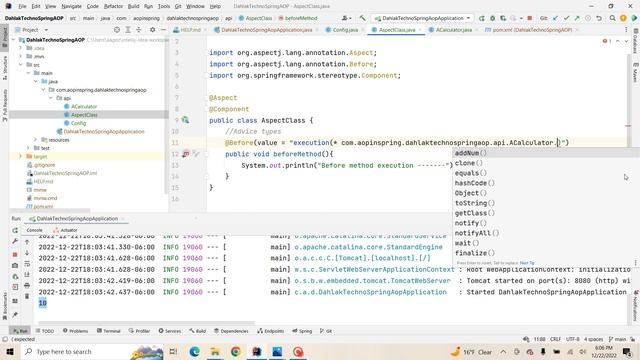Expand the .idea folder
This screenshot has width=640, height=360.
(x=21, y=48)
